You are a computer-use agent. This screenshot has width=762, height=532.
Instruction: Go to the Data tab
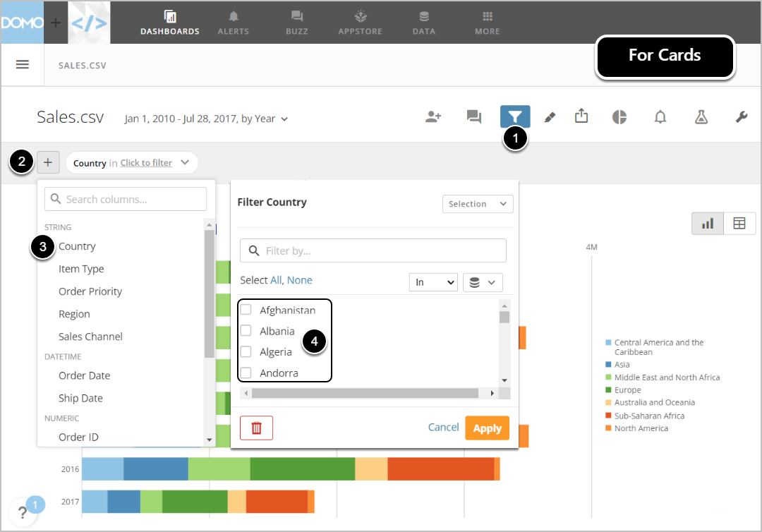click(x=424, y=23)
